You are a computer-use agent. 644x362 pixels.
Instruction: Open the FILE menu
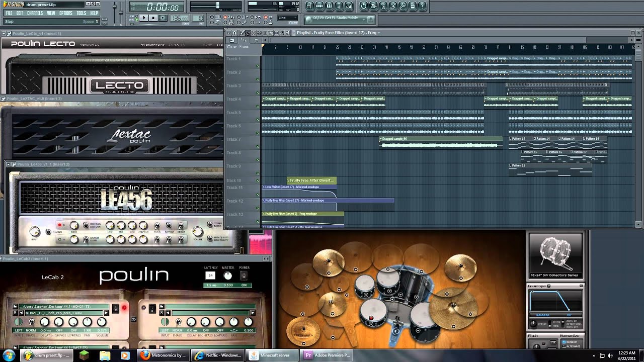(9, 13)
